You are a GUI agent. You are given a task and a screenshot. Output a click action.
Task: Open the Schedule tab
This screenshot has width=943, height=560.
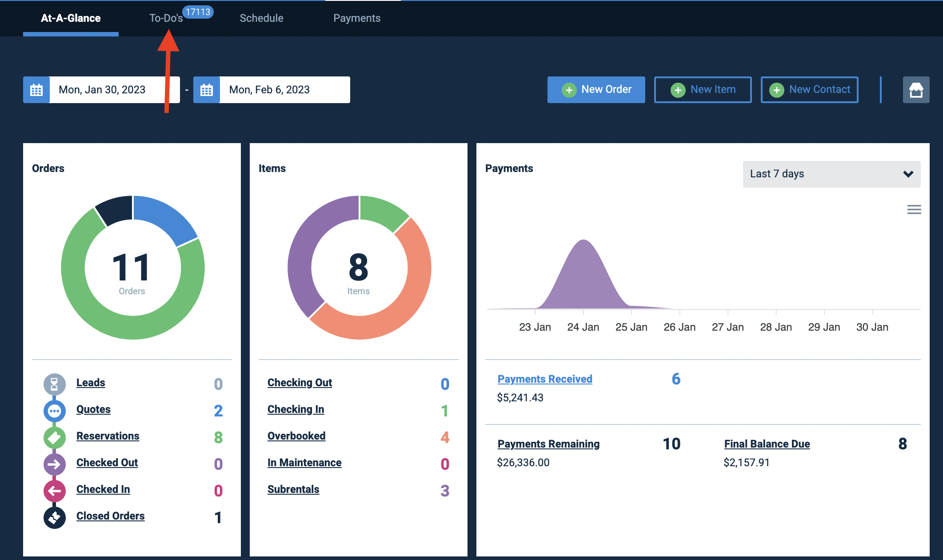click(261, 18)
